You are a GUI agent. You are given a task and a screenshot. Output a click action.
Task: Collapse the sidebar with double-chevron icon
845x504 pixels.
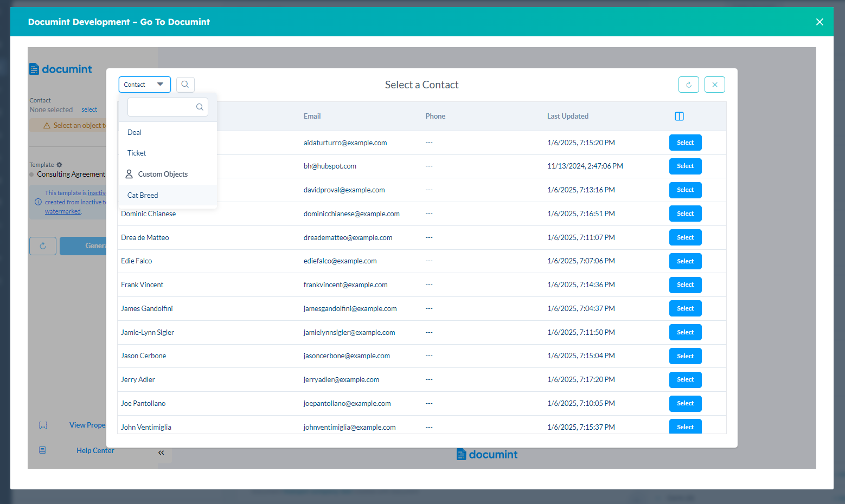[161, 453]
